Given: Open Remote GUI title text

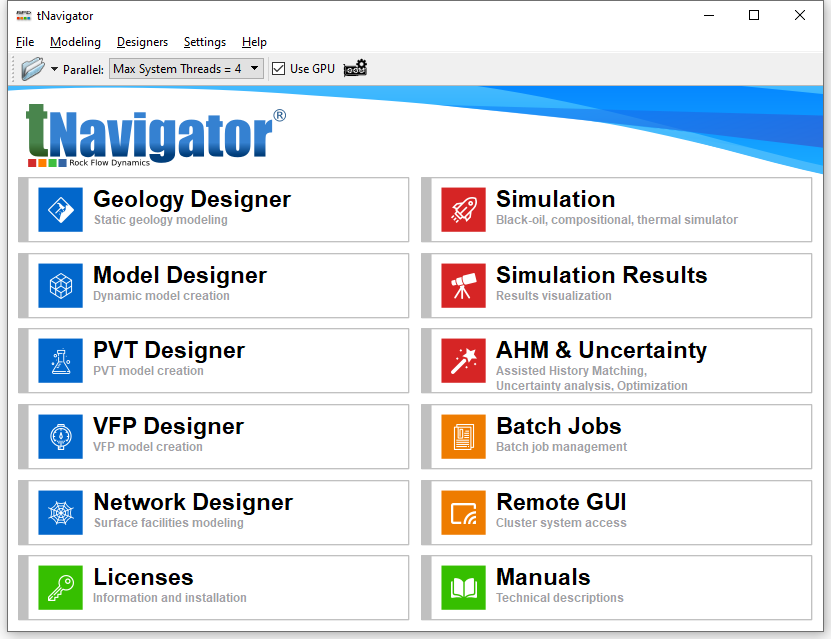Looking at the screenshot, I should (561, 502).
